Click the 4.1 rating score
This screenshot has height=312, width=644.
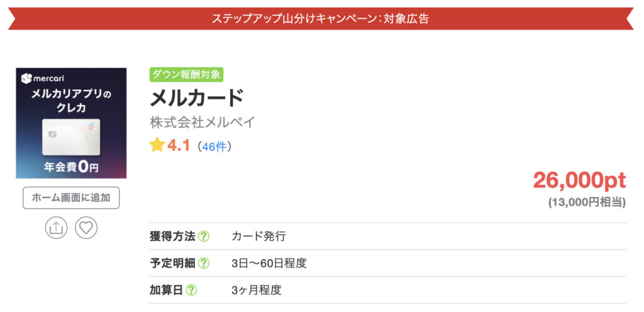coord(179,145)
